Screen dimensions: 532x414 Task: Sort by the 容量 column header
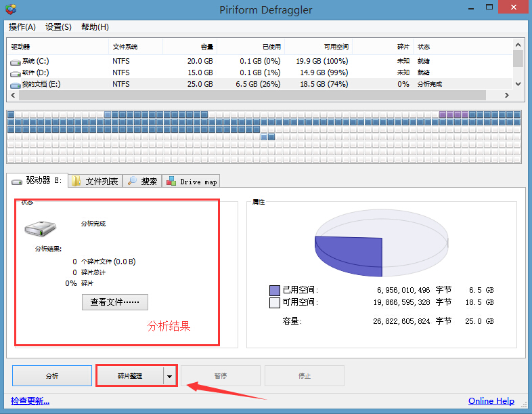click(x=190, y=47)
